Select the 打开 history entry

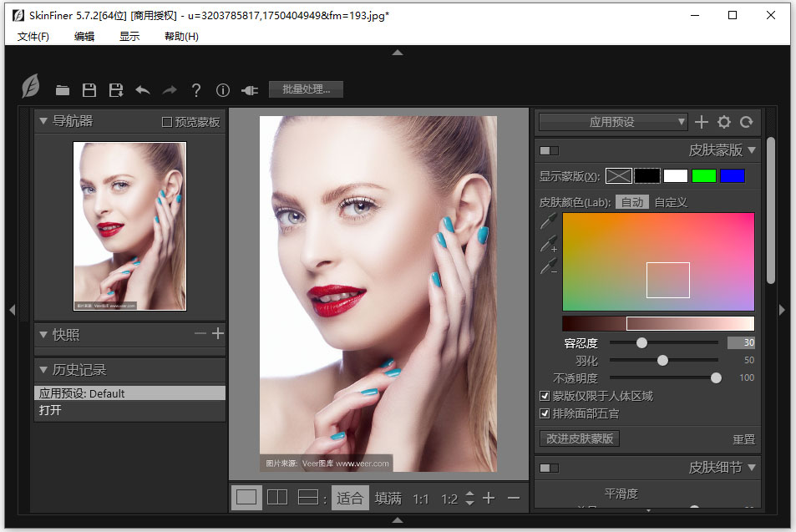click(x=50, y=410)
